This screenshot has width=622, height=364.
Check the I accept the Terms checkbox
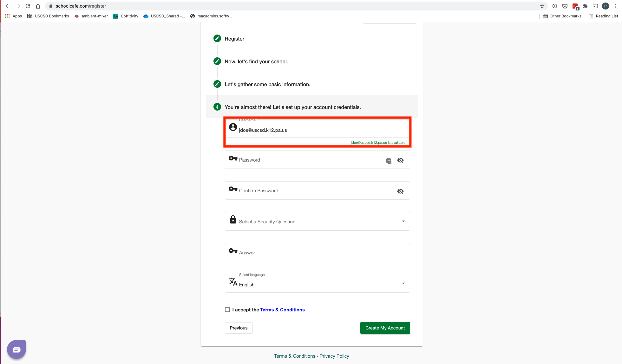pos(227,310)
